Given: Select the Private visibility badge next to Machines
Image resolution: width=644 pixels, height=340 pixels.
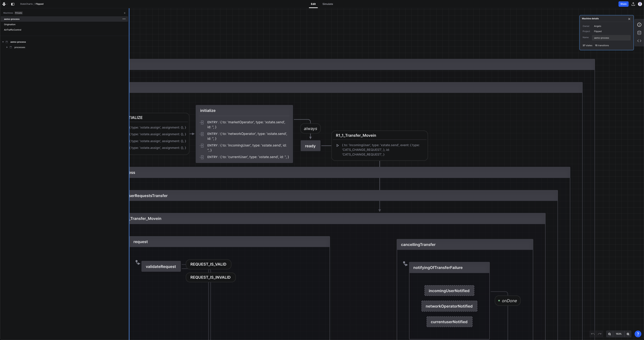Looking at the screenshot, I should coord(18,13).
